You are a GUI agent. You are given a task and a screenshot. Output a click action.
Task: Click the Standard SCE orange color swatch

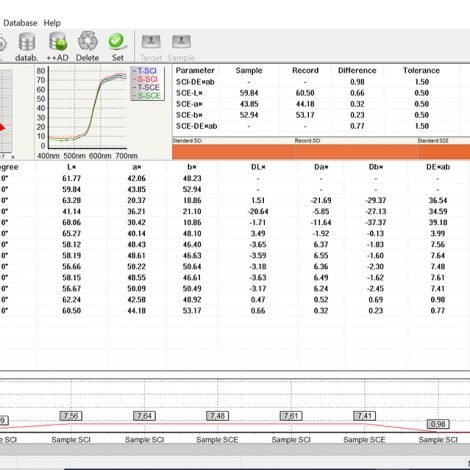pos(444,152)
